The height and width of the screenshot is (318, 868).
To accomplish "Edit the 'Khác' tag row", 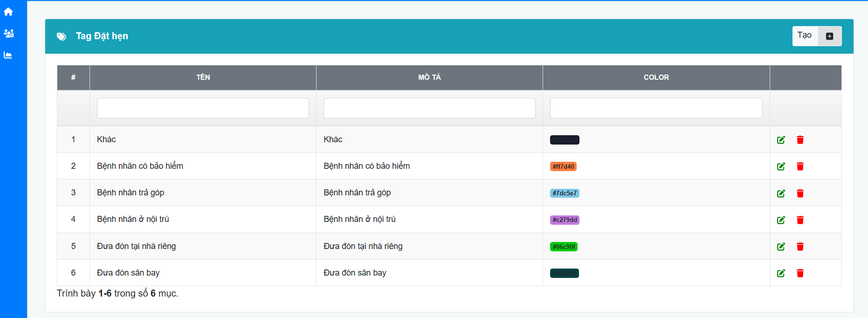I will coord(781,140).
